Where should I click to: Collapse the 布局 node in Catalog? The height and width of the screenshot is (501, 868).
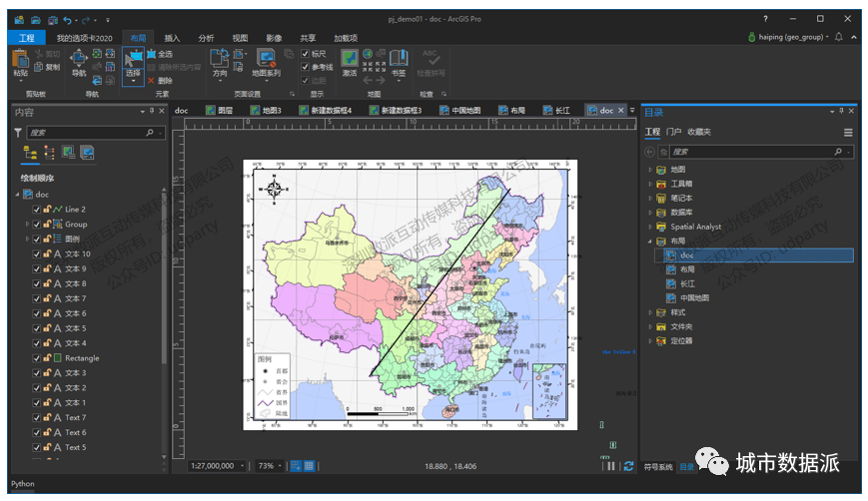[650, 242]
